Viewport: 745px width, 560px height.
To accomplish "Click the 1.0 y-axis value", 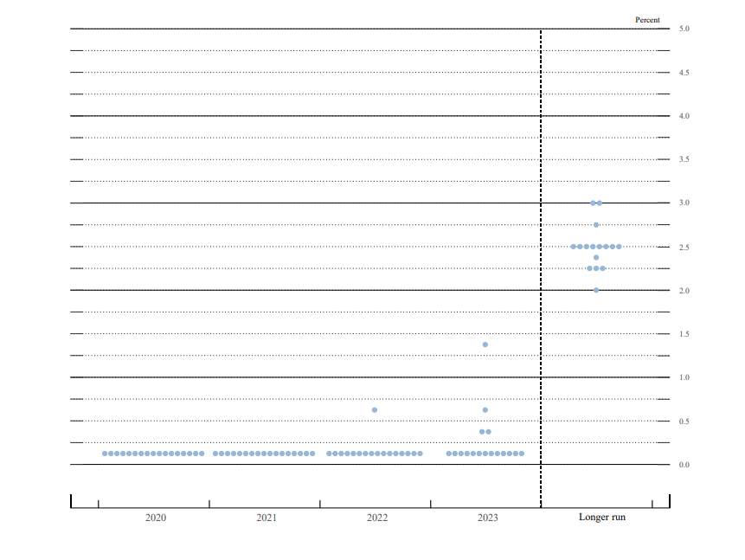I will pyautogui.click(x=684, y=377).
